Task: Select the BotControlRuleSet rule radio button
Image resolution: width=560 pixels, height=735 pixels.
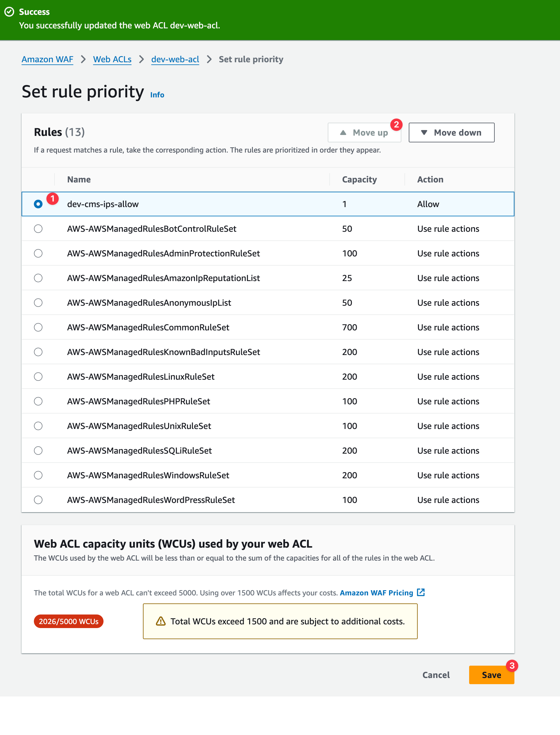Action: point(38,228)
